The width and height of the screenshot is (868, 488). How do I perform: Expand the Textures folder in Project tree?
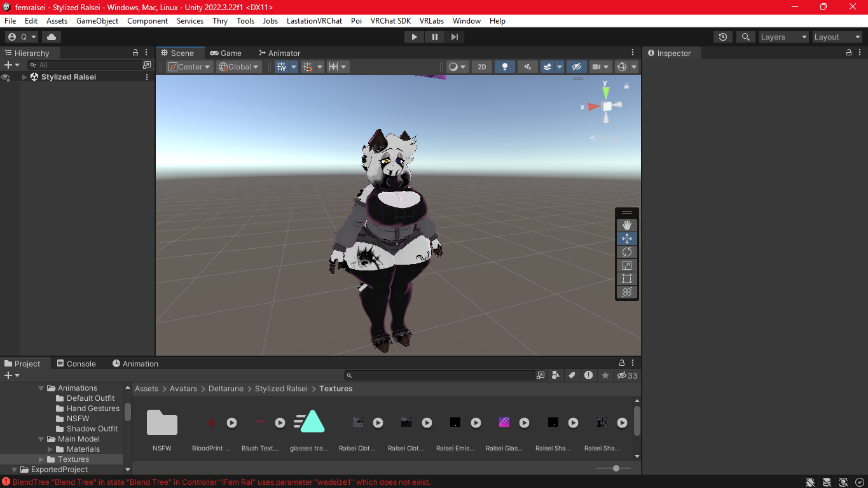click(x=41, y=459)
